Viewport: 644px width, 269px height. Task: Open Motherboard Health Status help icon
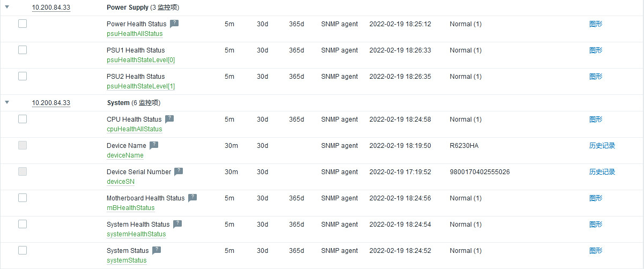(x=193, y=198)
